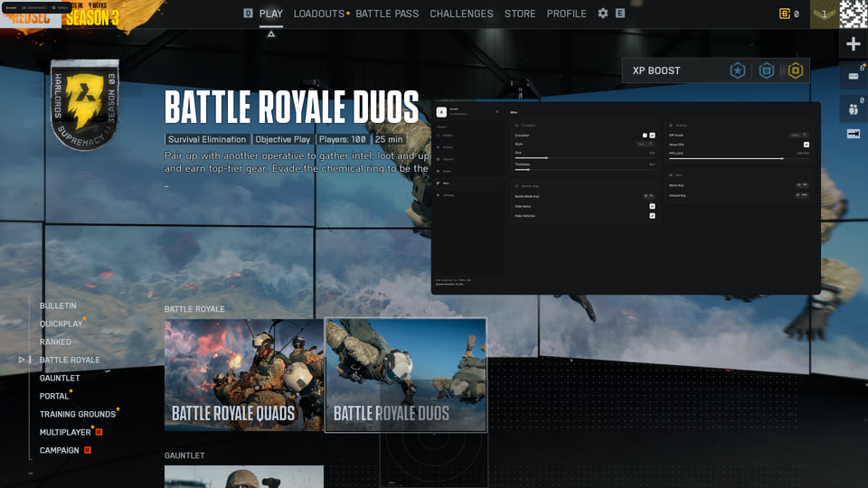Open the Battle Mode Key binding selector
The width and height of the screenshot is (868, 488).
coord(649,196)
